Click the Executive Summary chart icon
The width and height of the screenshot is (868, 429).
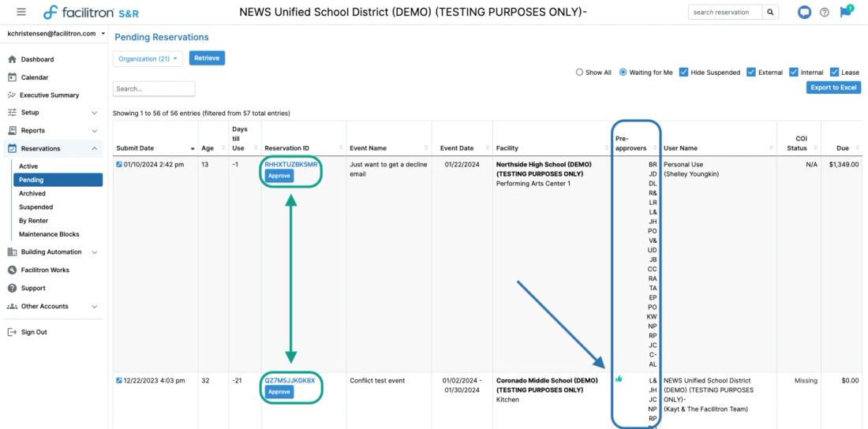12,95
